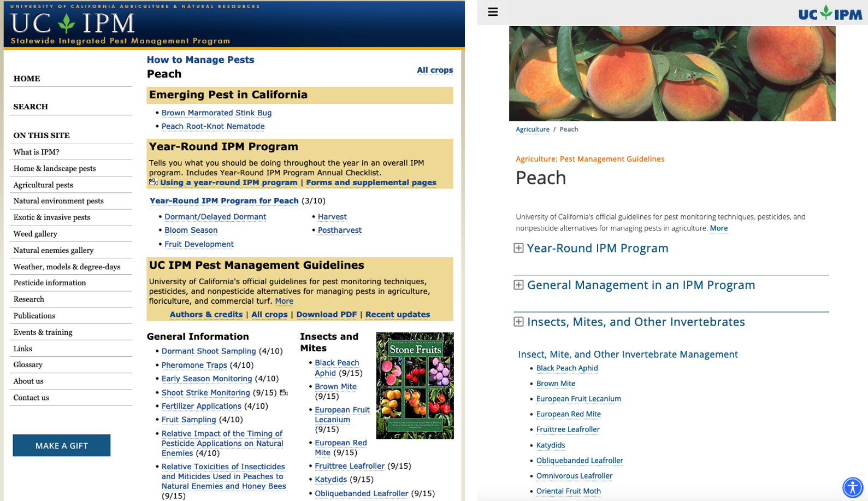Click All crops link beside Peach heading
This screenshot has width=868, height=501.
(x=435, y=70)
